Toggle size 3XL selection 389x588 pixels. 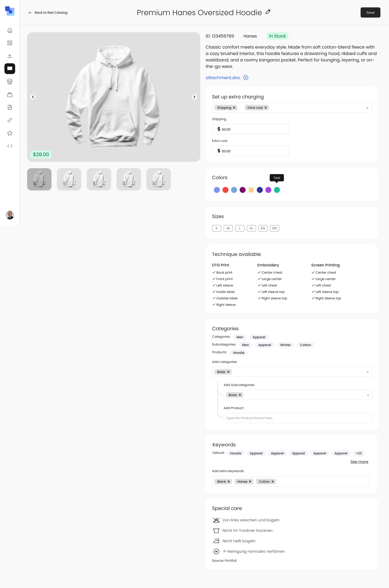pos(274,228)
